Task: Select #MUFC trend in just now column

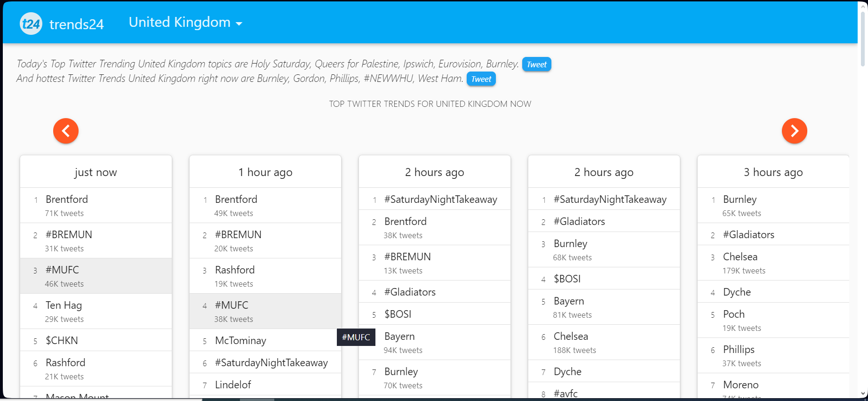Action: tap(62, 270)
